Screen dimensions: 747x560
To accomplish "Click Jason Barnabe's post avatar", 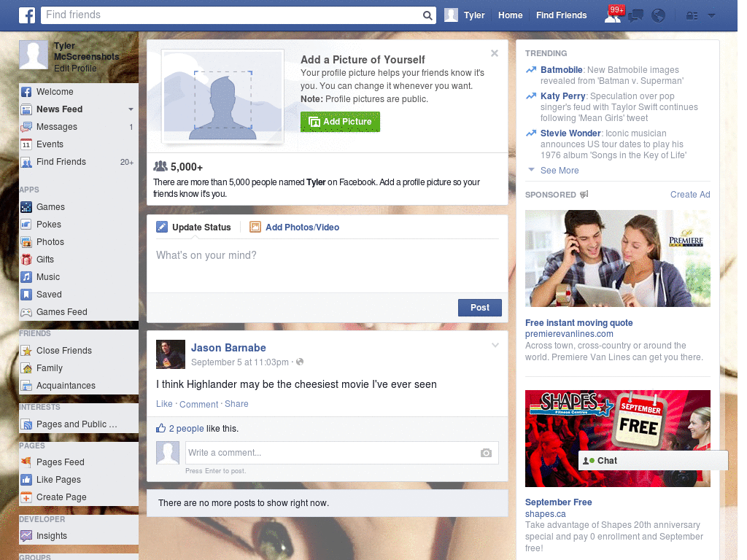I will pos(171,354).
